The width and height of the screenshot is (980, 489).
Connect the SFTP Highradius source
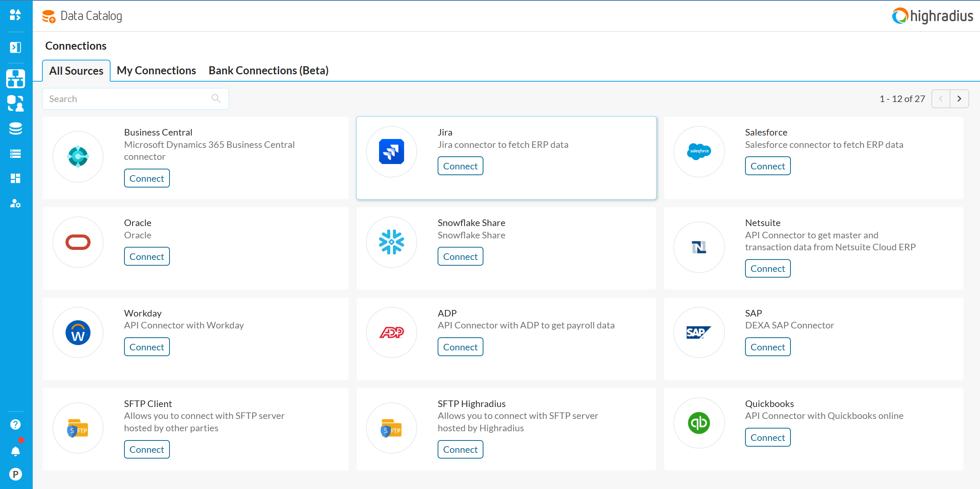click(460, 449)
